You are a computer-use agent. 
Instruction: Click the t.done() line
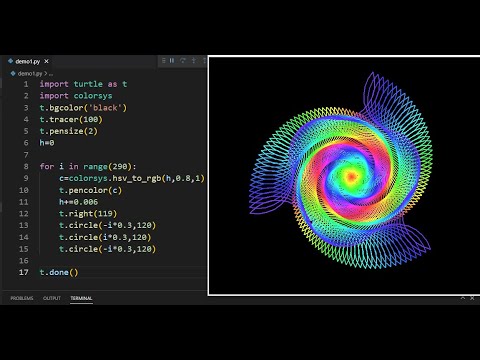[59, 272]
